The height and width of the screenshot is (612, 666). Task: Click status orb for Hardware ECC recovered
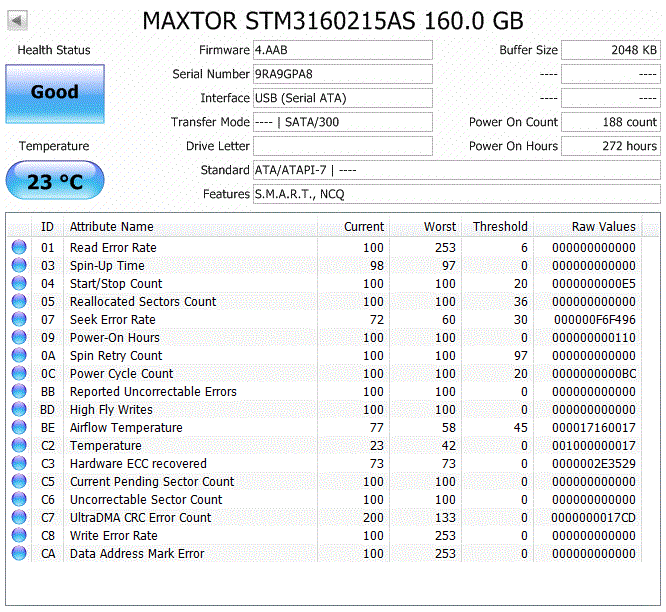click(x=19, y=464)
